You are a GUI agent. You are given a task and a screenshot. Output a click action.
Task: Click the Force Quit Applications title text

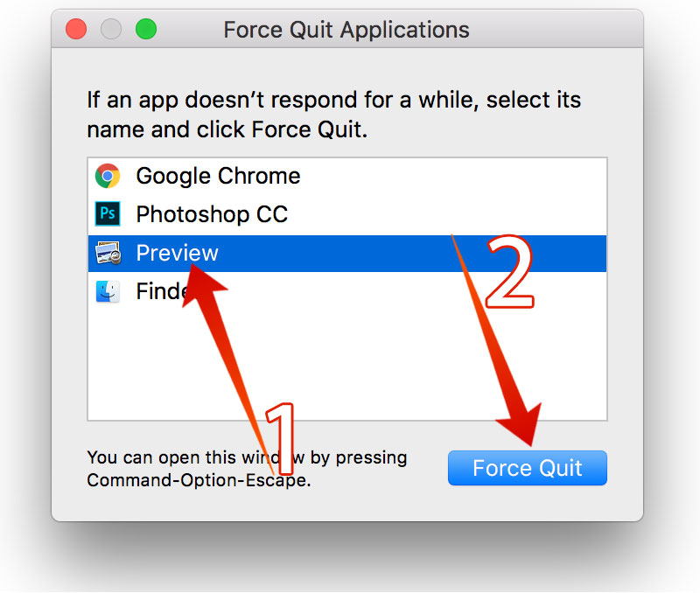point(346,31)
